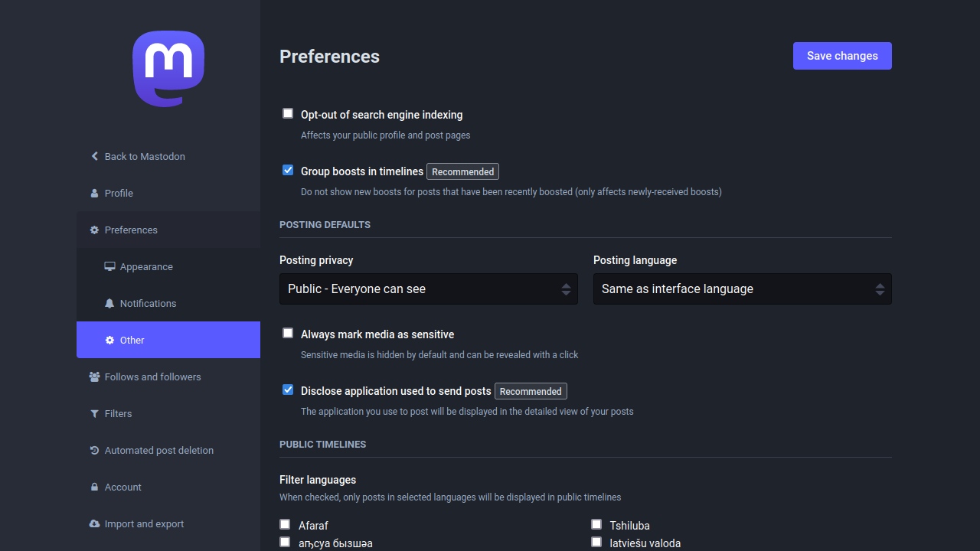The height and width of the screenshot is (551, 980).
Task: Open the Posting language dropdown
Action: point(742,289)
